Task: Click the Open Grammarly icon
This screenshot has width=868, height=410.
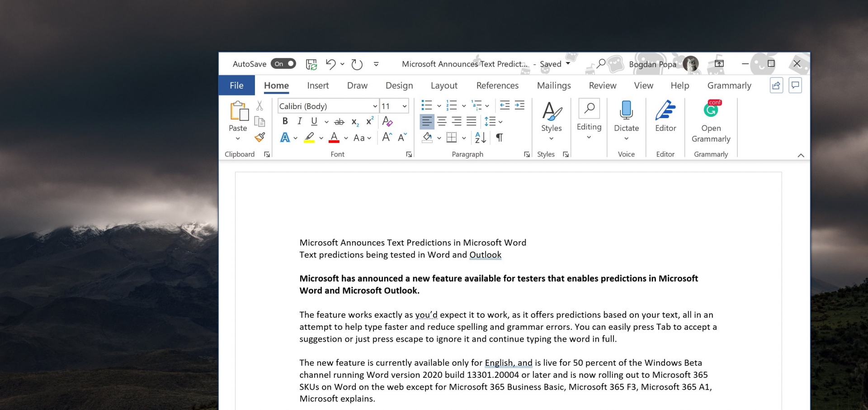Action: point(711,110)
